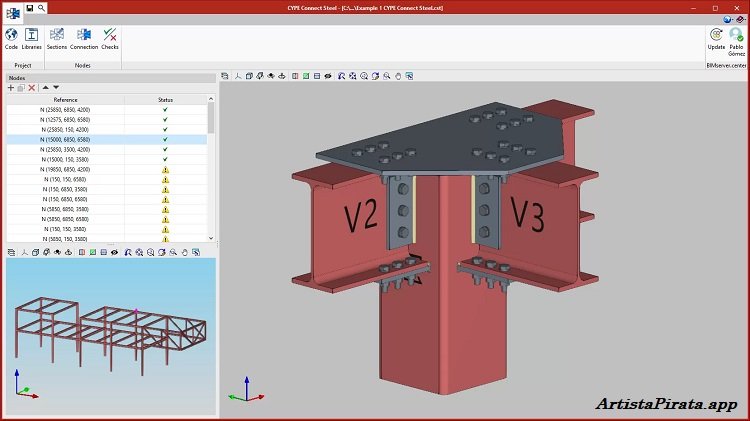Toggle the green display mode icon in main view toolbar
Image resolution: width=750 pixels, height=421 pixels.
click(305, 75)
